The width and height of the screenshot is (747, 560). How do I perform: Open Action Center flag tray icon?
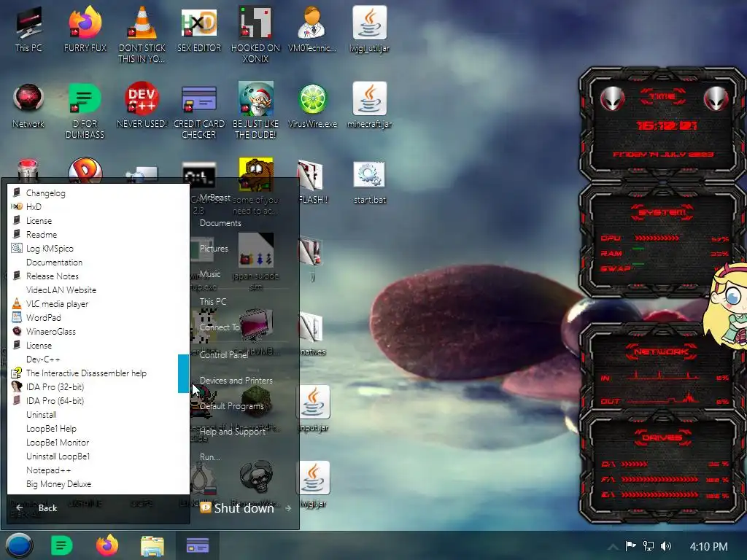click(630, 545)
